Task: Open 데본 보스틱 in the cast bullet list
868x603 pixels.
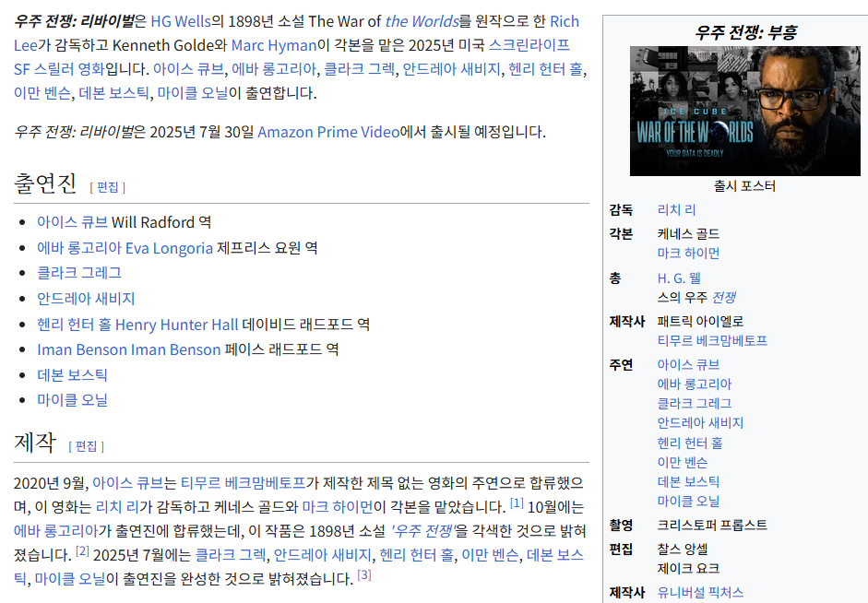Action: coord(72,374)
